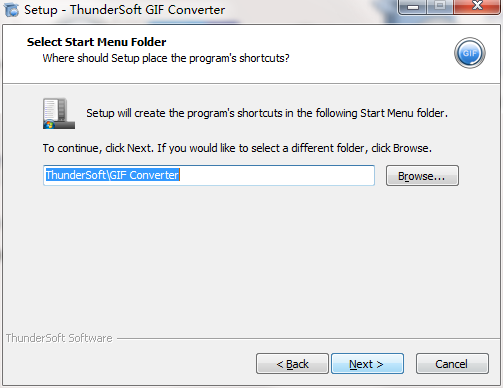Click the Select Start Menu Folder heading
The image size is (503, 388).
click(x=96, y=42)
